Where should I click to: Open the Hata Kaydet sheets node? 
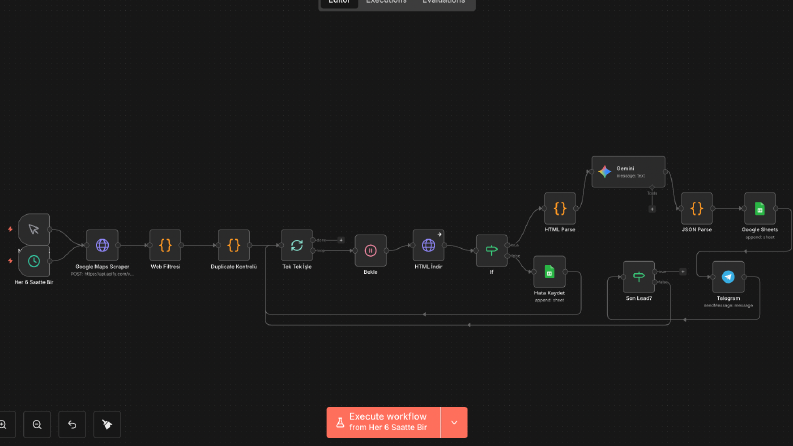(549, 272)
